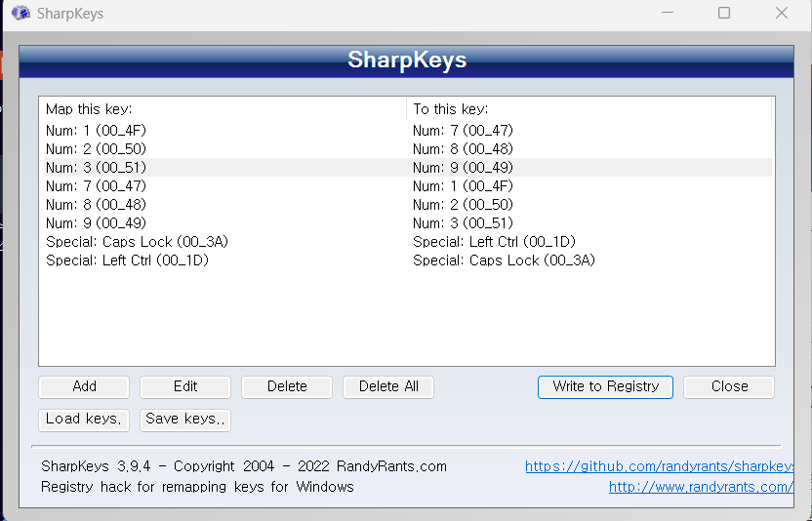Click the Delete All button
This screenshot has height=521, width=812.
coord(388,387)
